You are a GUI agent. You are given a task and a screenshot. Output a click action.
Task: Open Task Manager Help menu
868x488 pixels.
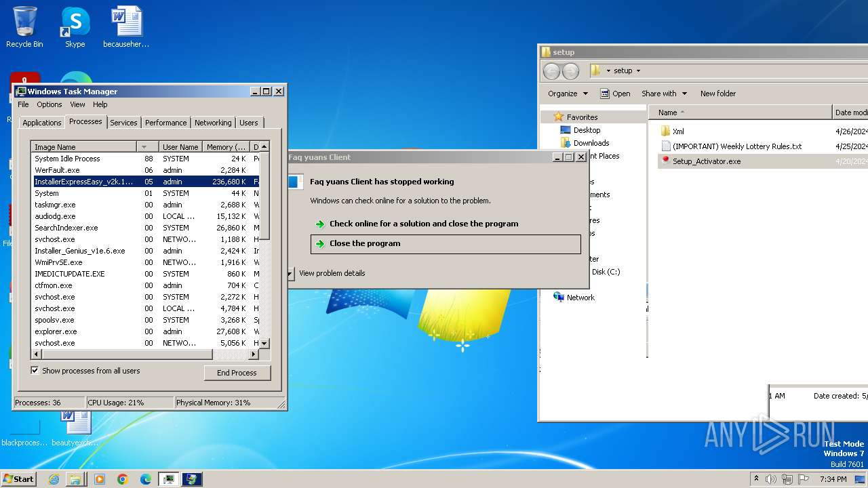tap(100, 104)
